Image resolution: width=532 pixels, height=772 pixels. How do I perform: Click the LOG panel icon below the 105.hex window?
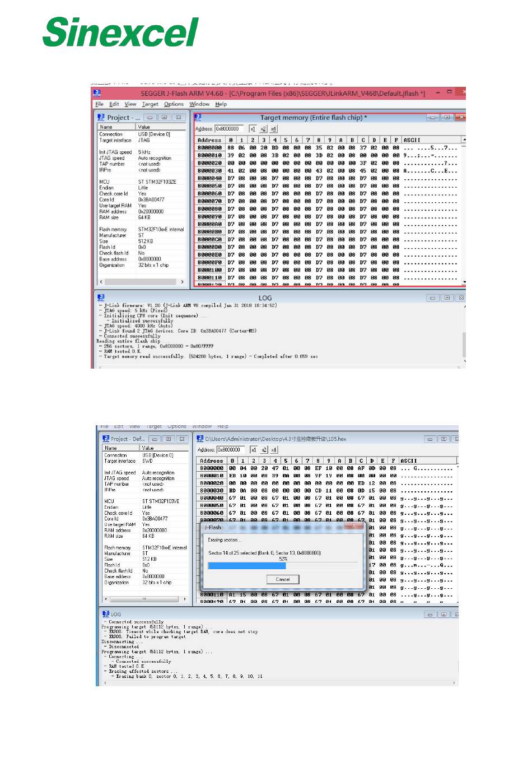click(105, 614)
